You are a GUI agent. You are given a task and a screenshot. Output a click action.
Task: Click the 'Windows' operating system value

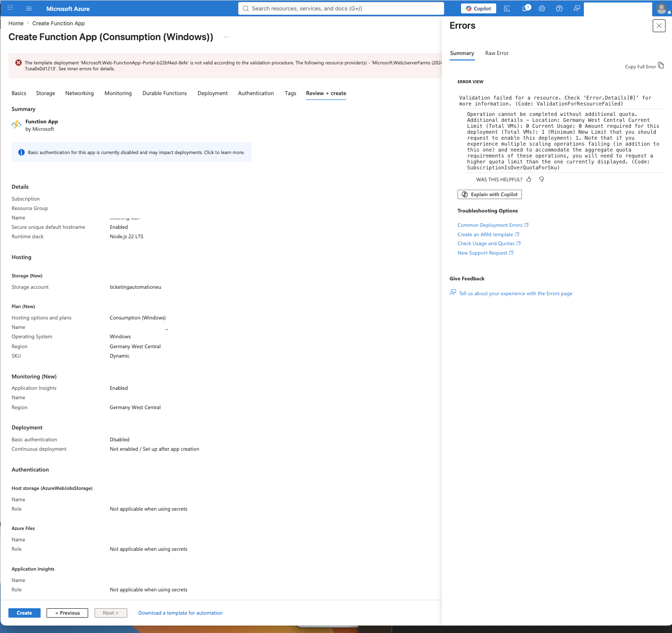(x=120, y=336)
